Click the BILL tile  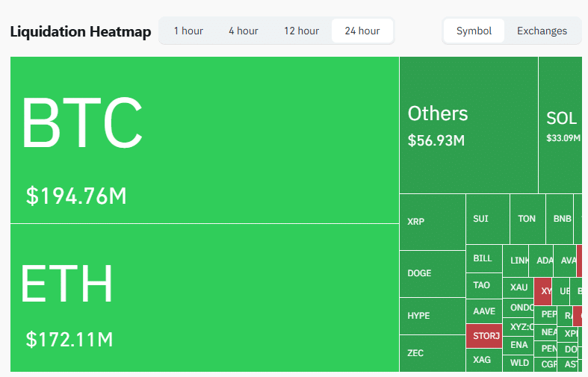(483, 258)
